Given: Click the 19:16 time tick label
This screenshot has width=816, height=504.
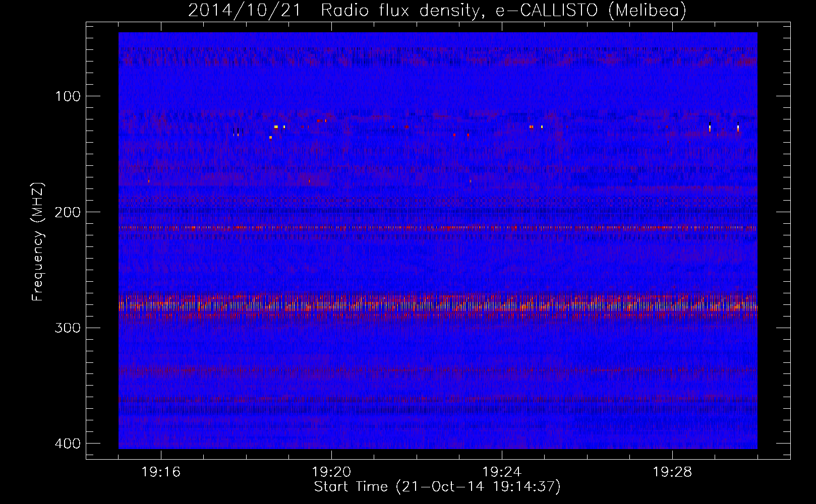Looking at the screenshot, I should 161,472.
